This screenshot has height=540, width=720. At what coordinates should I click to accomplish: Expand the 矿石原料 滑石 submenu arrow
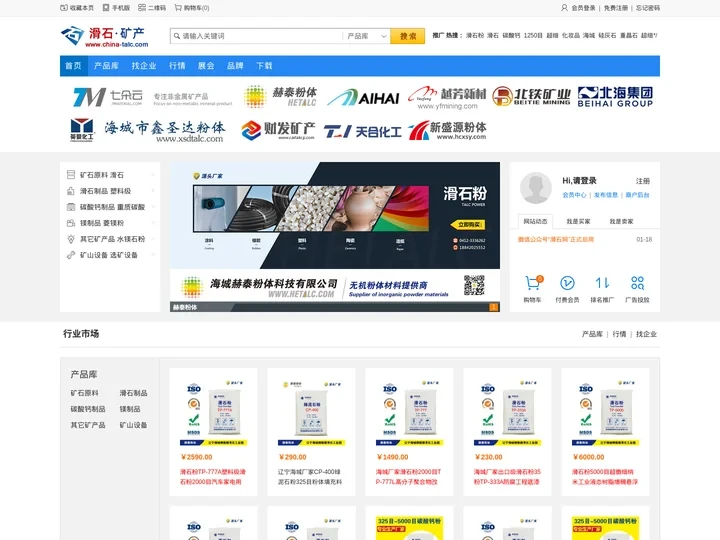click(153, 175)
